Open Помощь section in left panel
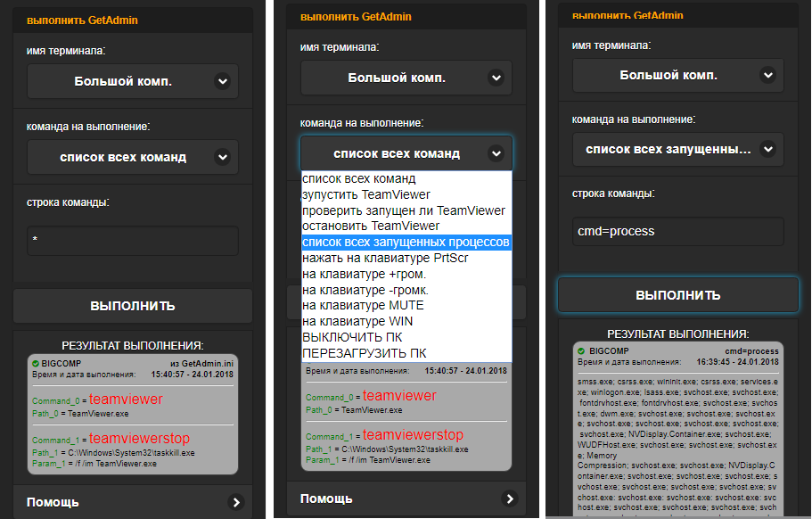The width and height of the screenshot is (812, 519). (133, 502)
